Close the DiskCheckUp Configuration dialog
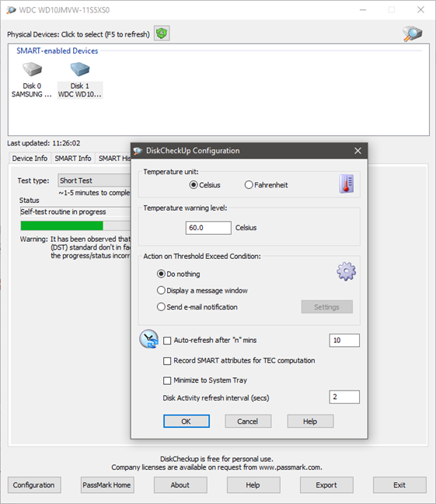Screen dimensions: 436x504 pos(358,151)
